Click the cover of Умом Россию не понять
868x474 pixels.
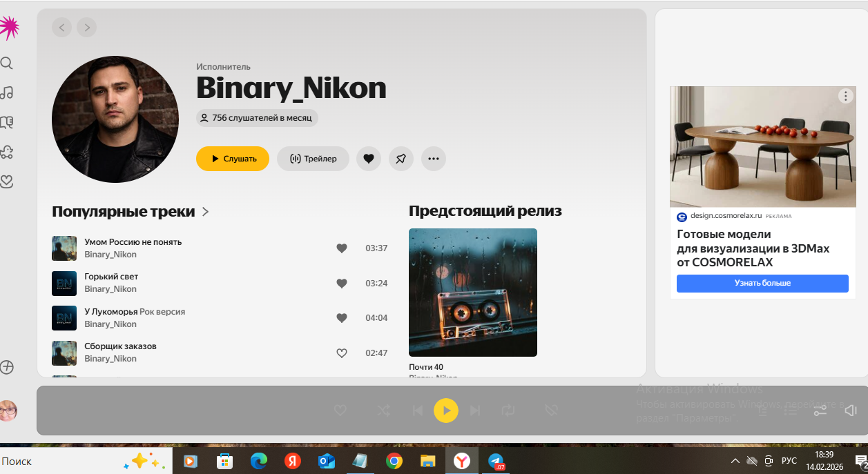pos(64,248)
